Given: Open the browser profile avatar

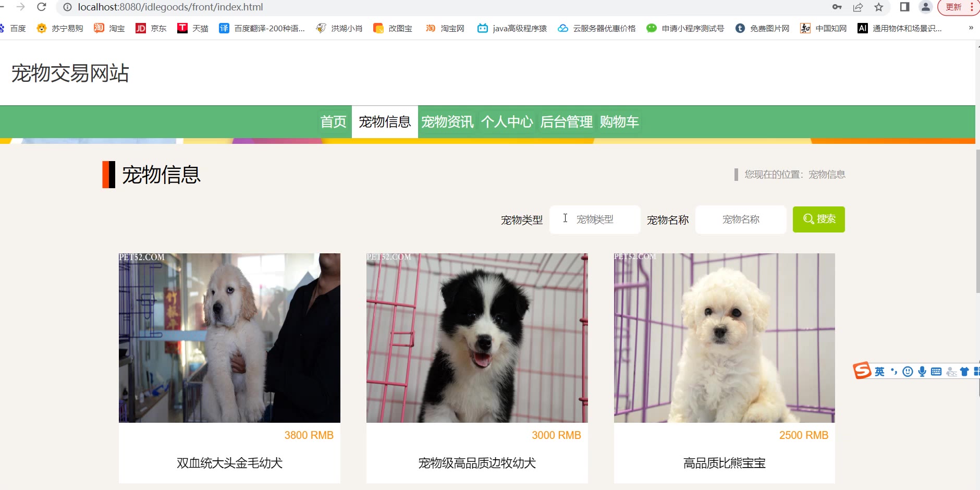Looking at the screenshot, I should [925, 7].
